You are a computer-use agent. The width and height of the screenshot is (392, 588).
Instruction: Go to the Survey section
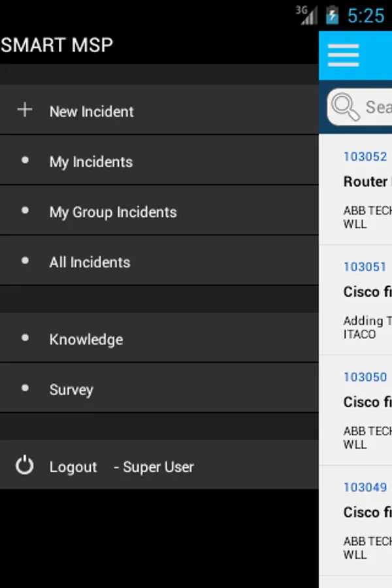[71, 390]
